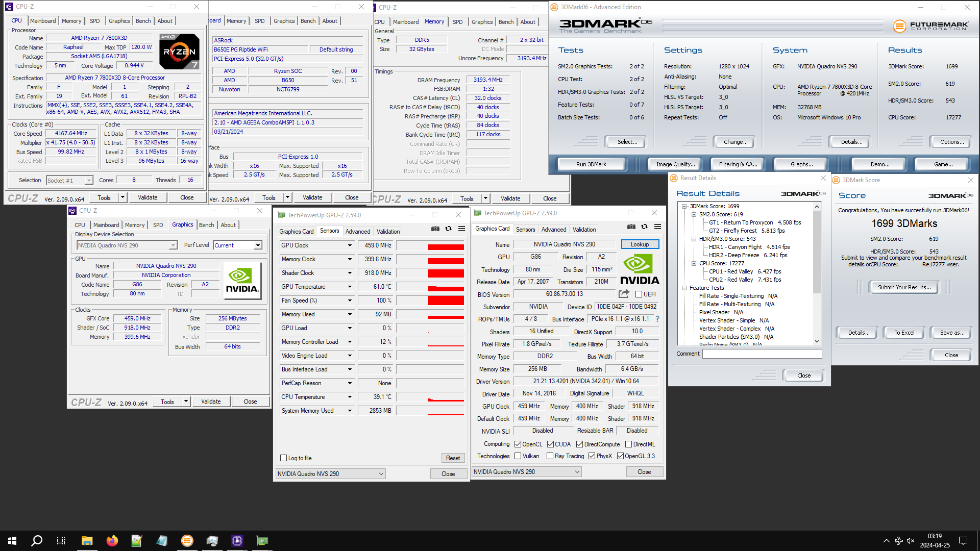Open Firefox from taskbar

click(112, 541)
